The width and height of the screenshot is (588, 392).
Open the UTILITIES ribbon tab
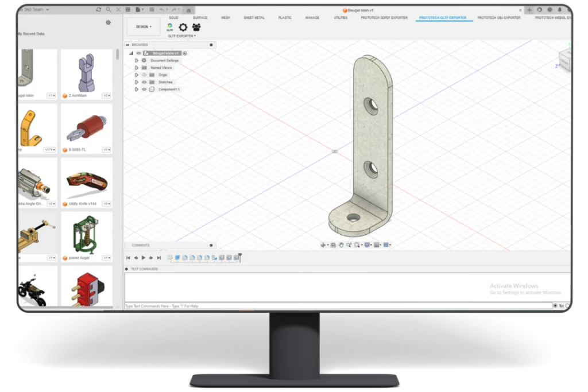point(341,18)
